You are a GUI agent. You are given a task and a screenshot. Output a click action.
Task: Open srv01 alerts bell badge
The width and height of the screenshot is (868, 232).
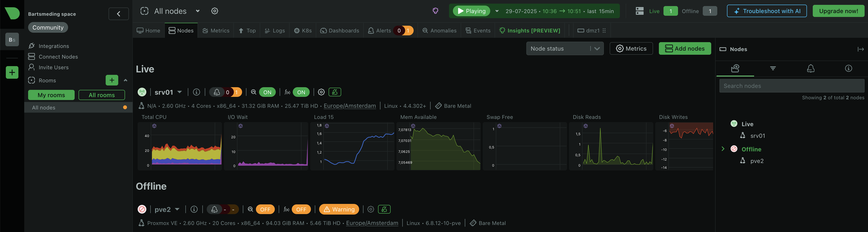click(x=225, y=92)
